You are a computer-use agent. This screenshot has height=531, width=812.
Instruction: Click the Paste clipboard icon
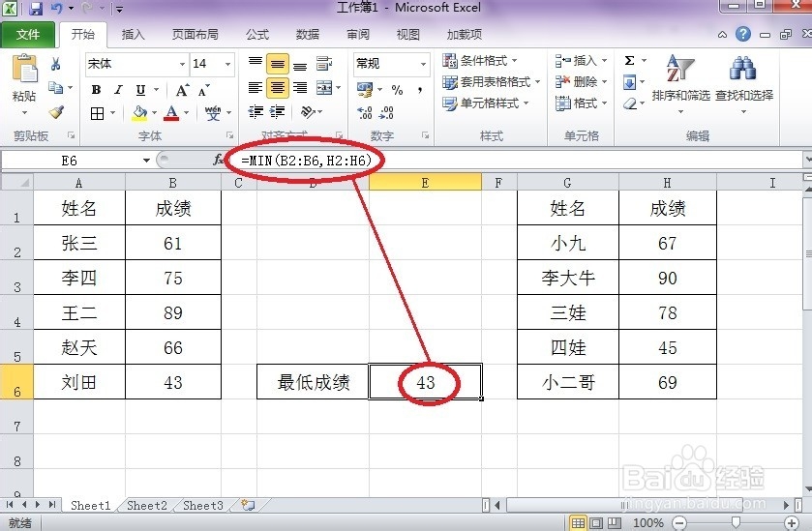[x=24, y=69]
